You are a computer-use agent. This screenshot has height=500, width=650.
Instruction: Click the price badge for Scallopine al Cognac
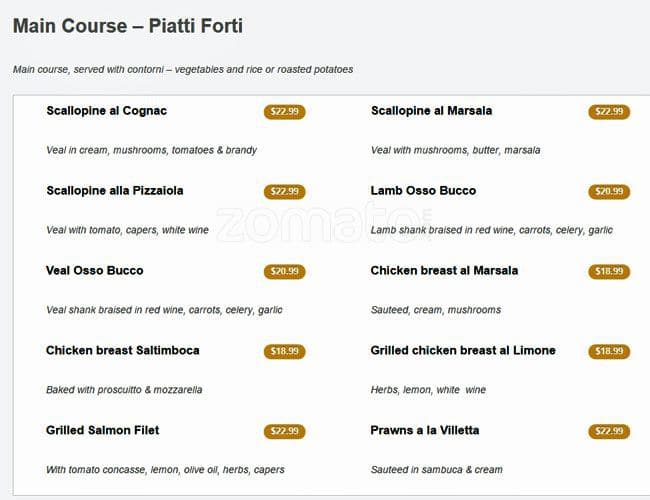(284, 112)
